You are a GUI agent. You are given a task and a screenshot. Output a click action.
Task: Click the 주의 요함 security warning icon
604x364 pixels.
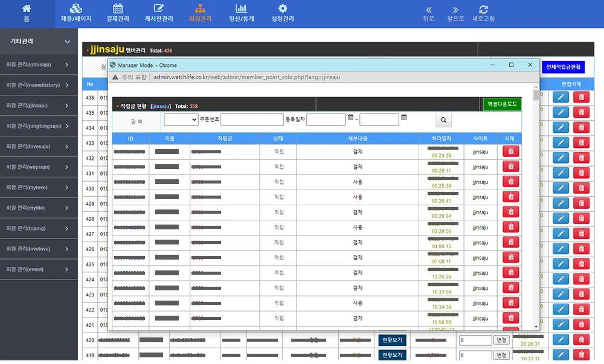(x=115, y=77)
